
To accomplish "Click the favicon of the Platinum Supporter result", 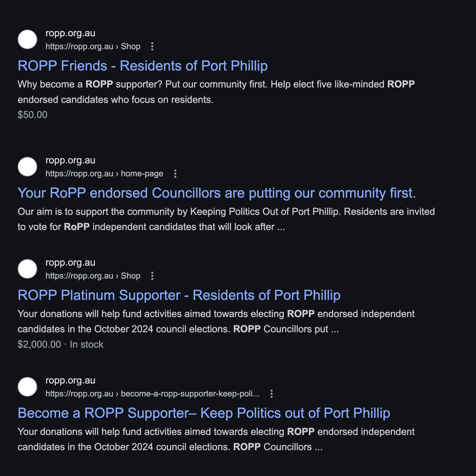I will tap(27, 269).
